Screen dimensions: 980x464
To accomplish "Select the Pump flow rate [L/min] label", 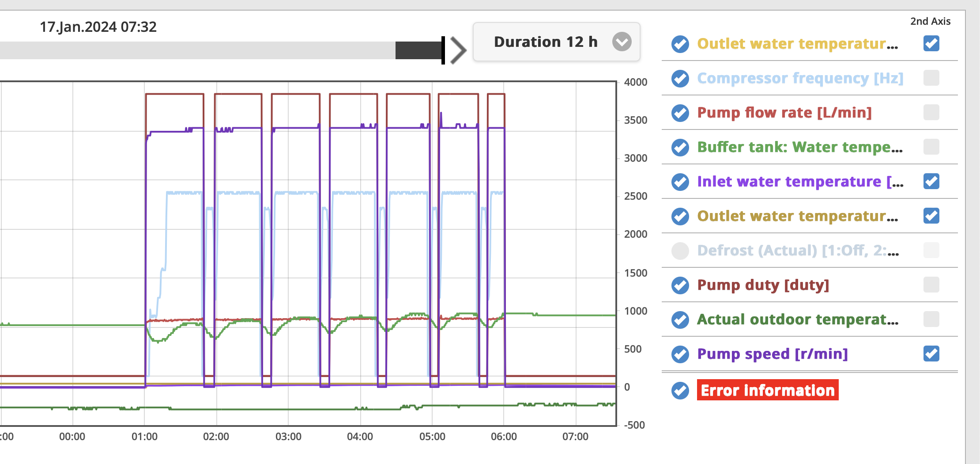I will (784, 113).
